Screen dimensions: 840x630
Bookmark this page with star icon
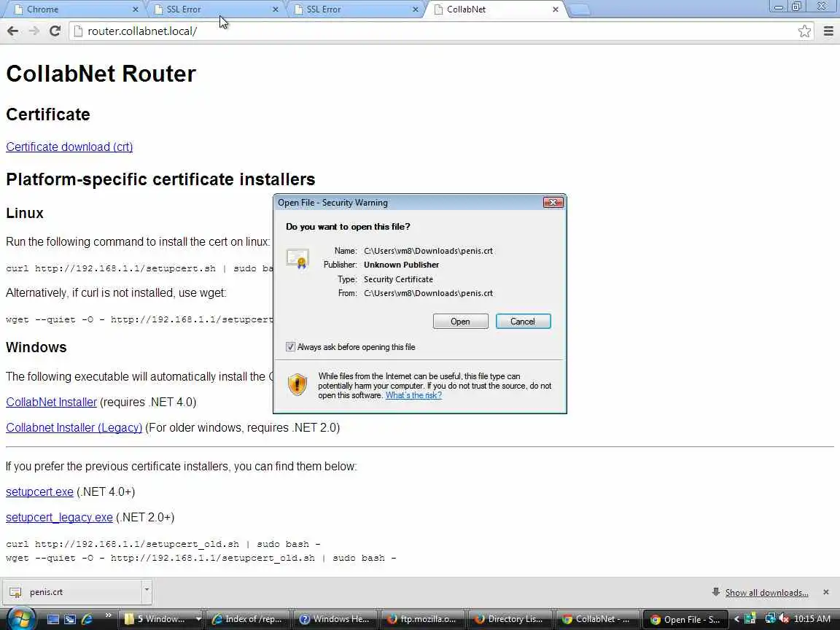click(x=804, y=31)
